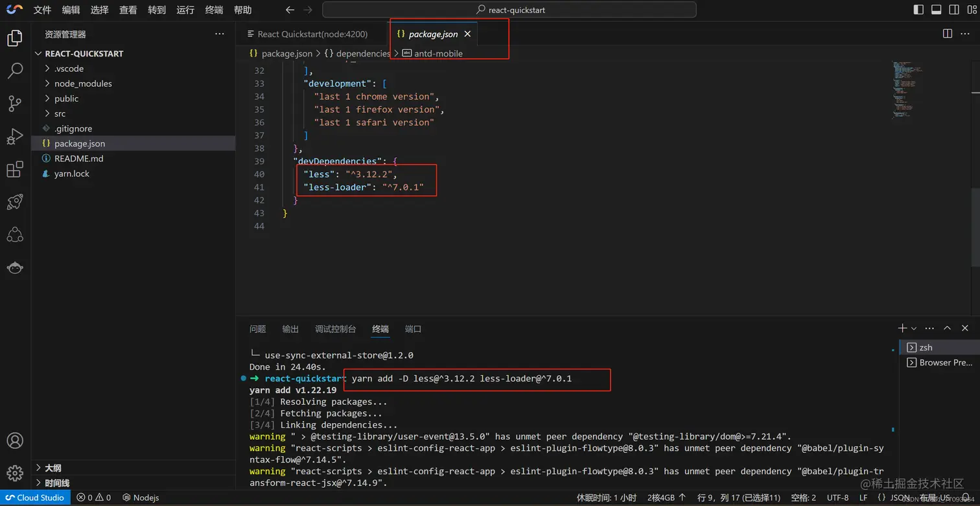Open the 转到 menu

[x=156, y=10]
